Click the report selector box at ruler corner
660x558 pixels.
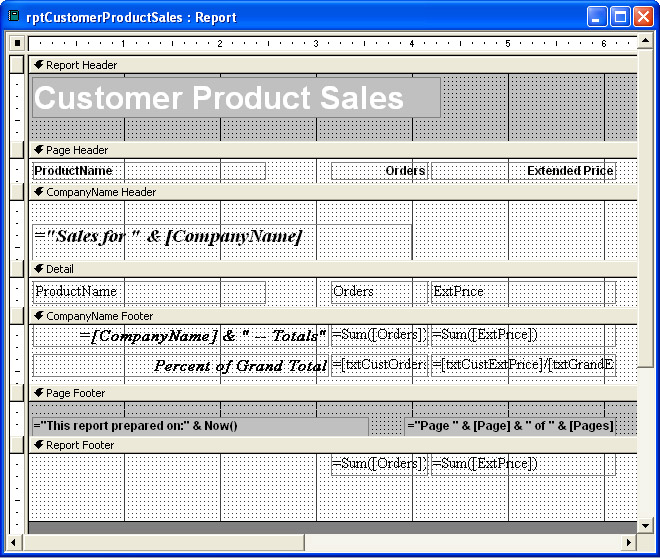[x=17, y=43]
